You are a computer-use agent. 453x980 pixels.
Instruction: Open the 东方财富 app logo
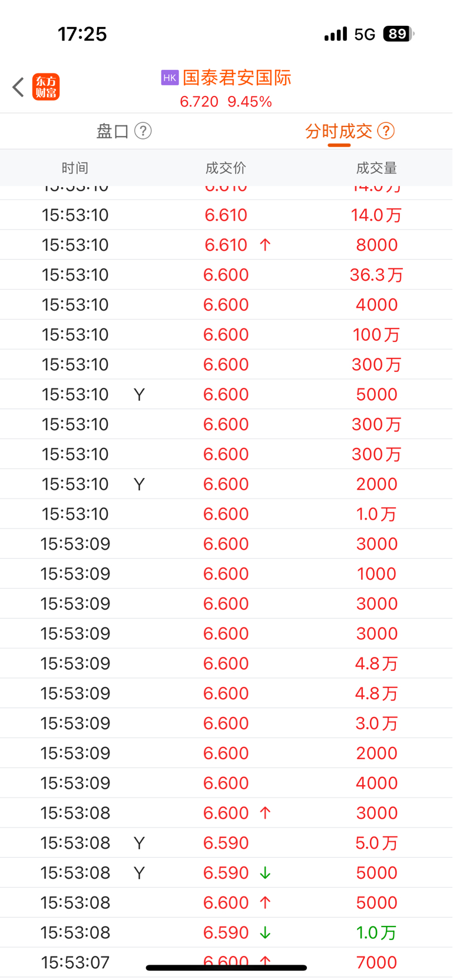pyautogui.click(x=46, y=87)
